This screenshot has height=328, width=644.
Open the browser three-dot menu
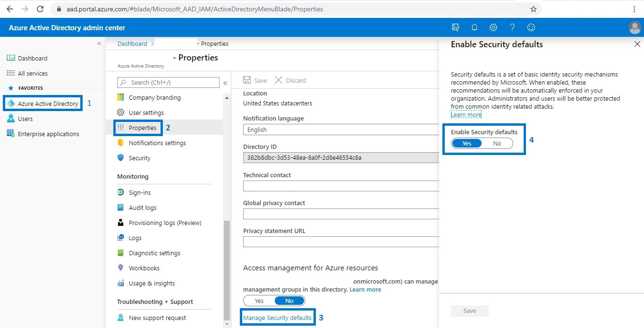click(634, 9)
